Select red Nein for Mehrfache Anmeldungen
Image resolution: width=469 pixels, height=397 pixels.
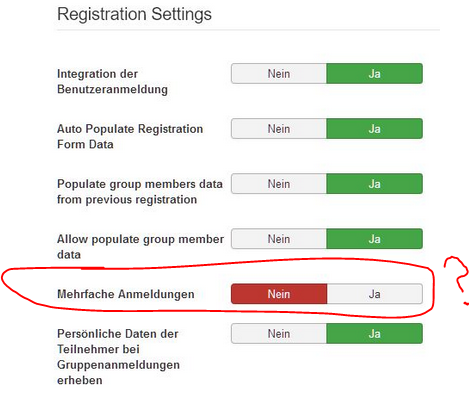point(279,294)
